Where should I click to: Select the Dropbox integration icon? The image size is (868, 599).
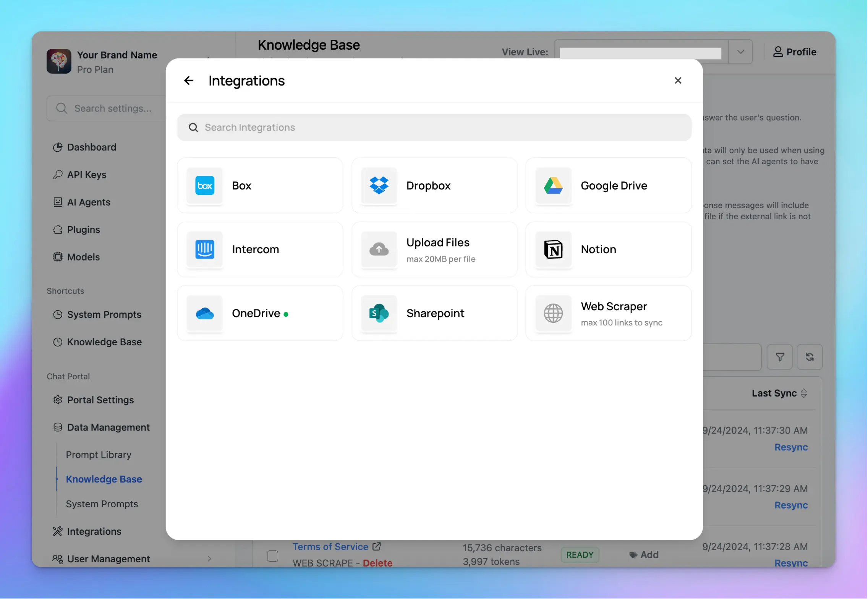click(x=379, y=186)
